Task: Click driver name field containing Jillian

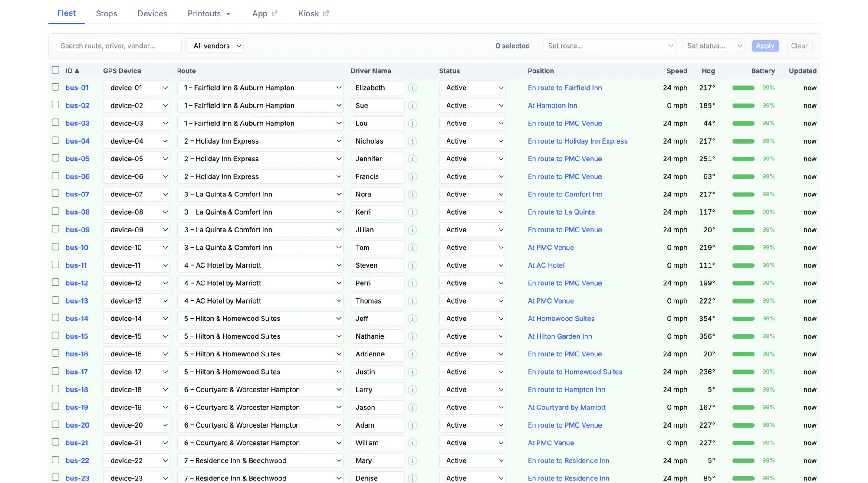Action: [x=377, y=230]
